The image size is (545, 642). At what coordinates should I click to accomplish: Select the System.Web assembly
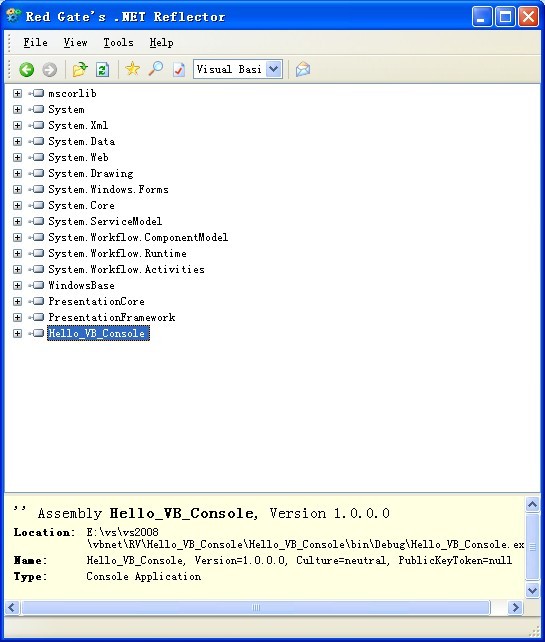78,157
